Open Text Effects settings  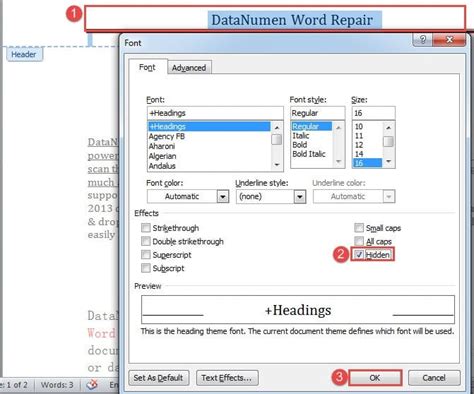[227, 378]
